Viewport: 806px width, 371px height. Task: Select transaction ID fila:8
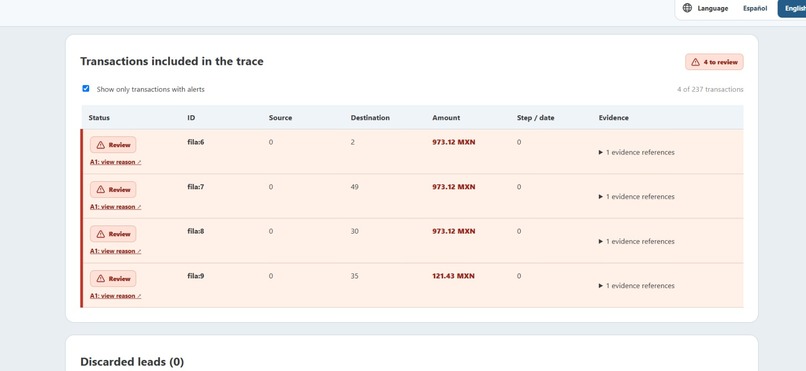195,231
